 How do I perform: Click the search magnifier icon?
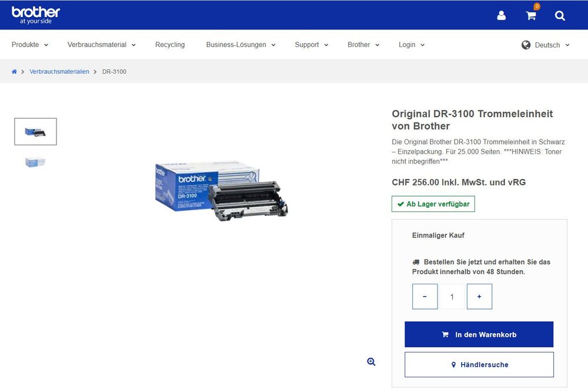(x=560, y=16)
